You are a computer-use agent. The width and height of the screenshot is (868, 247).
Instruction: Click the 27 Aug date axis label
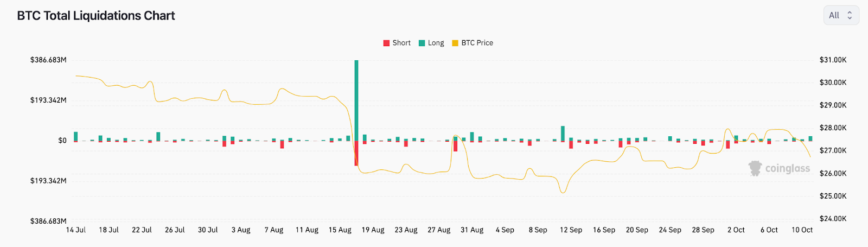tap(439, 230)
